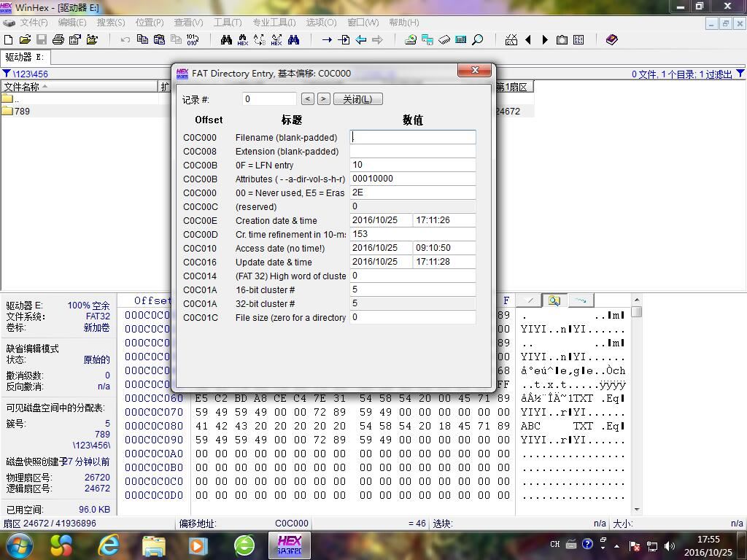Viewport: 747px width, 560px height.
Task: Open the 文件(F) menu
Action: [34, 23]
